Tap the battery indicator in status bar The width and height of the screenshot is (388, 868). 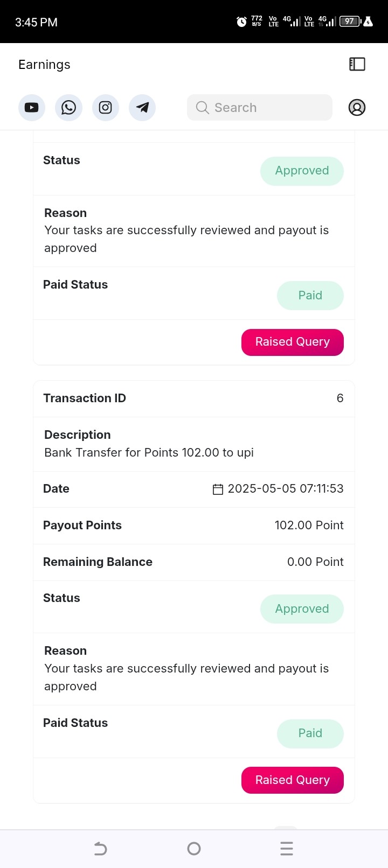pos(350,22)
